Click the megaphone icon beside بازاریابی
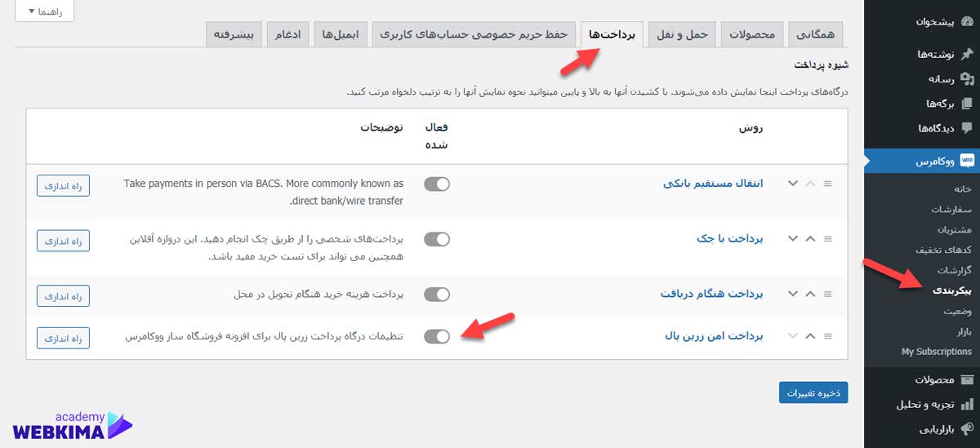 coord(967,428)
